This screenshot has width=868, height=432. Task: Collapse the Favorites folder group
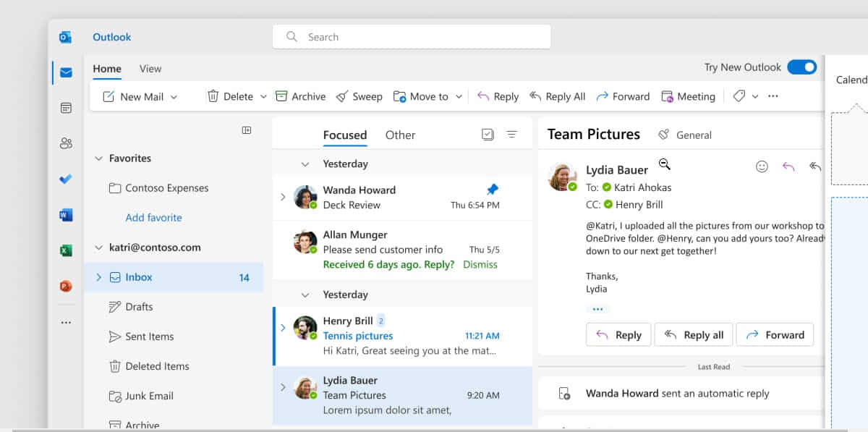point(99,158)
